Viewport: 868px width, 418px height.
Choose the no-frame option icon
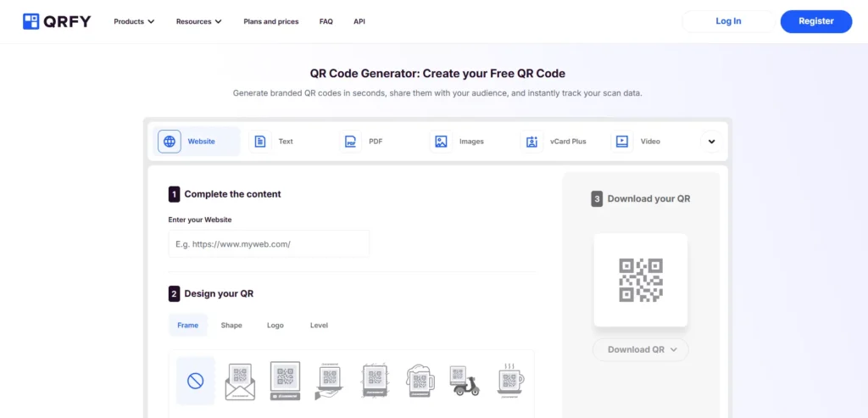pos(196,381)
